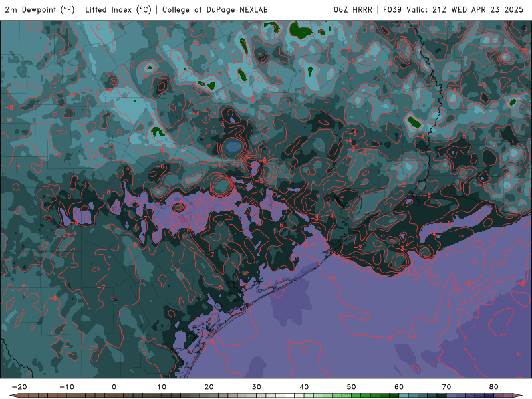Click the 'F039 Valid: 21Z WED APR 23 2025' text
Image resolution: width=532 pixels, height=399 pixels.
click(x=454, y=9)
